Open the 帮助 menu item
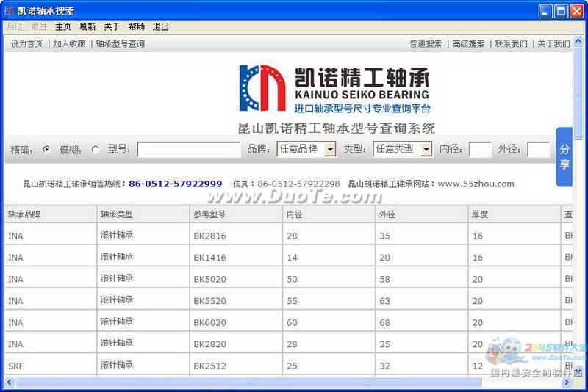The height and width of the screenshot is (392, 588). click(x=136, y=27)
